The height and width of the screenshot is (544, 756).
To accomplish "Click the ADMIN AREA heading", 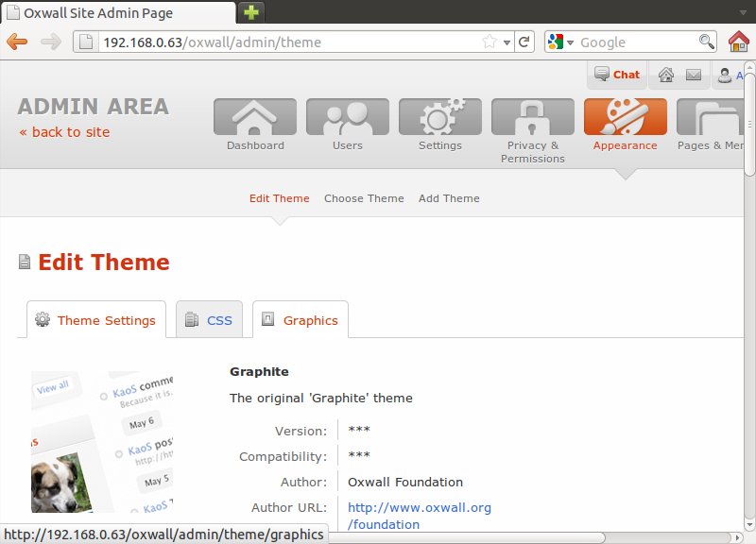I will tap(94, 107).
